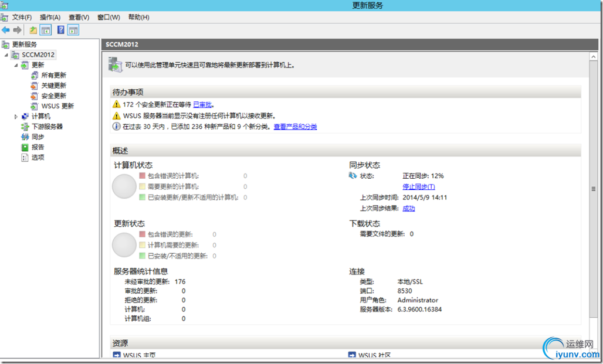This screenshot has height=364, width=603.
Task: Open the 帮助(H) menu
Action: pos(139,18)
